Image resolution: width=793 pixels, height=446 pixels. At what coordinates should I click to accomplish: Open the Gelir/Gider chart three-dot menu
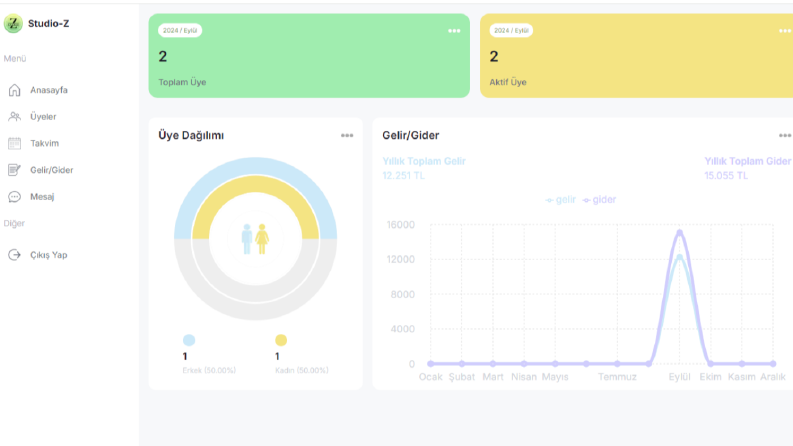click(x=785, y=136)
